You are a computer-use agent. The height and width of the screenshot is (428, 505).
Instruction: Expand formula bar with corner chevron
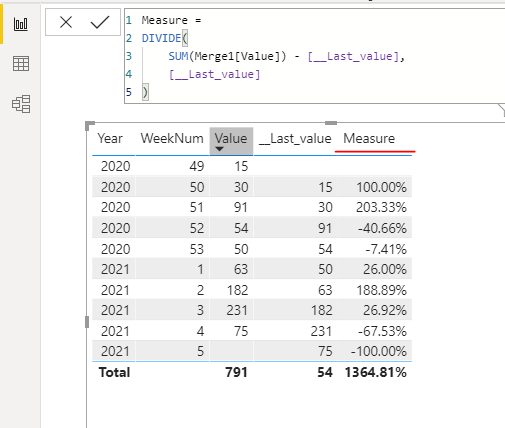(501, 109)
